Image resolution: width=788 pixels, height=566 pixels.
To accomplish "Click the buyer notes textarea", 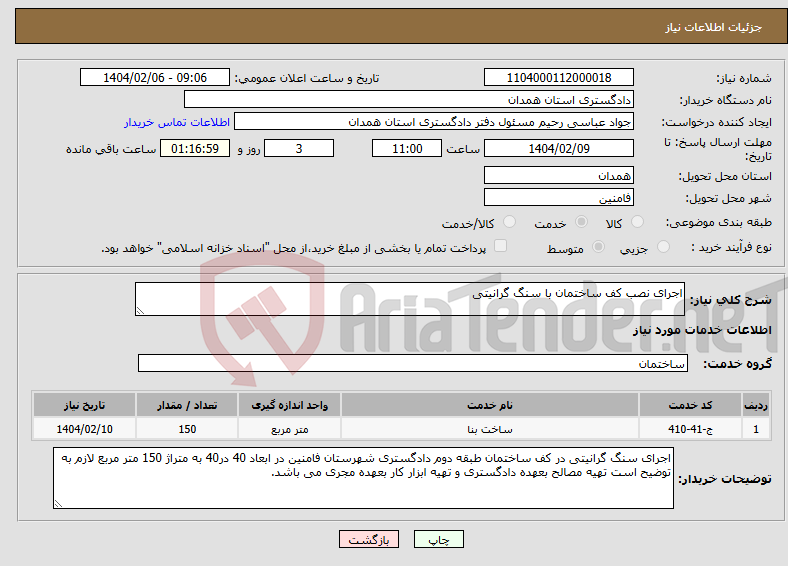I will tap(363, 478).
